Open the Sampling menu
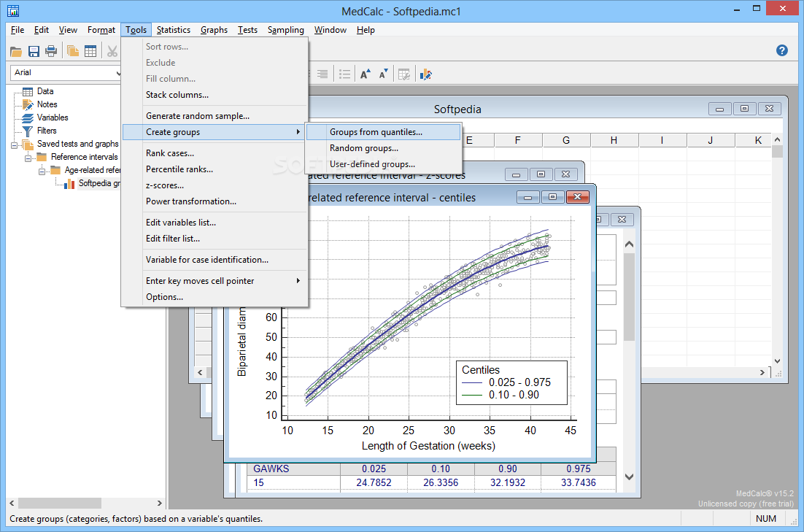804x532 pixels. (x=285, y=30)
